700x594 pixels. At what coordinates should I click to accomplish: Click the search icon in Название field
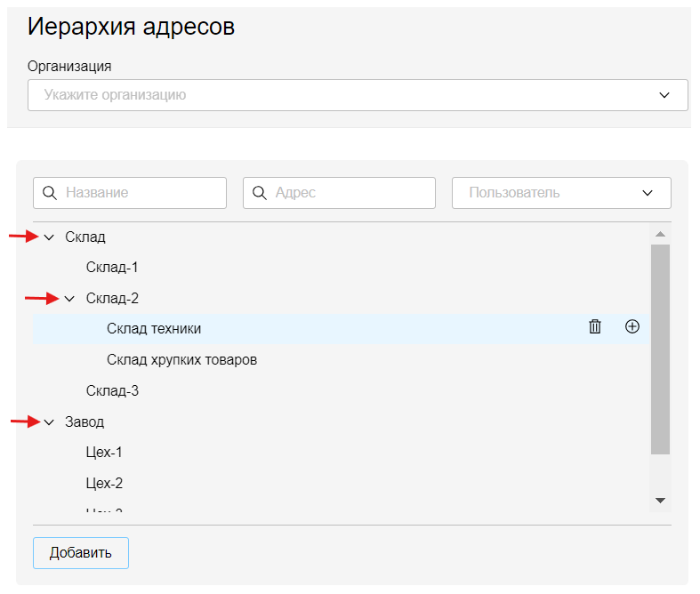pyautogui.click(x=50, y=193)
